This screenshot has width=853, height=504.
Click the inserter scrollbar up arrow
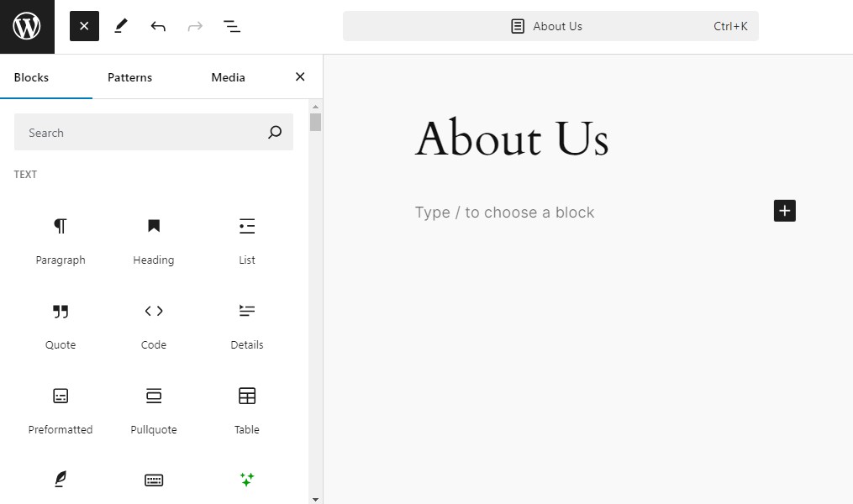pyautogui.click(x=315, y=107)
